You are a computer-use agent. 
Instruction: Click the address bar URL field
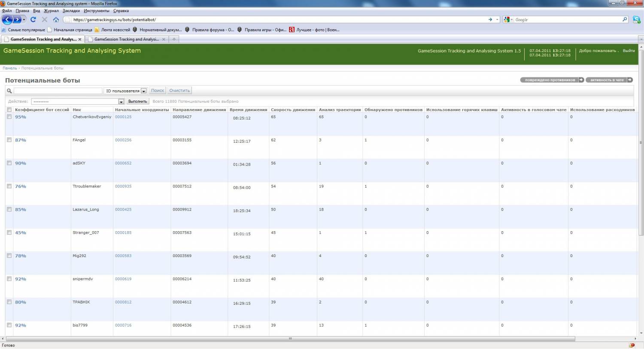(x=279, y=19)
